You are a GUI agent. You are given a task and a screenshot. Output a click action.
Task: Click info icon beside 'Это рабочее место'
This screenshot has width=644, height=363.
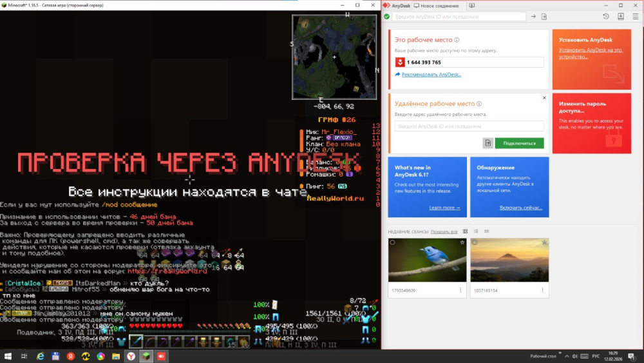[x=457, y=40]
